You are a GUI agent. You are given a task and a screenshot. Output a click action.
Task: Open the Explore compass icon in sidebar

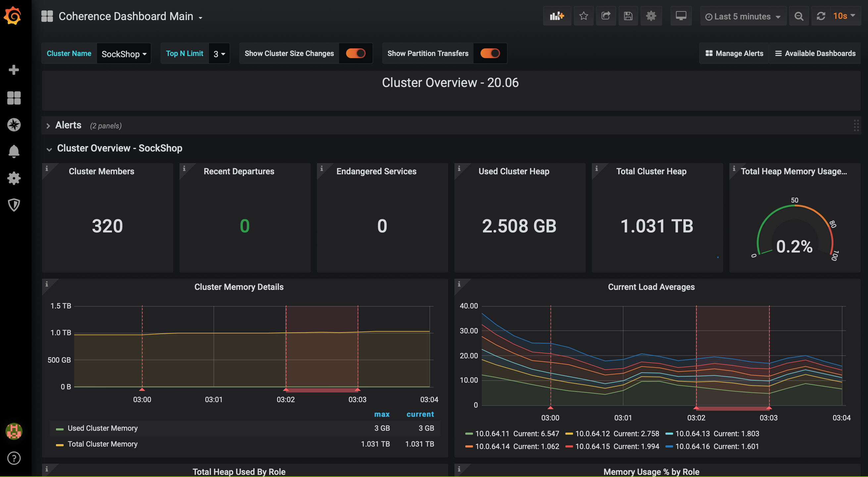tap(14, 125)
